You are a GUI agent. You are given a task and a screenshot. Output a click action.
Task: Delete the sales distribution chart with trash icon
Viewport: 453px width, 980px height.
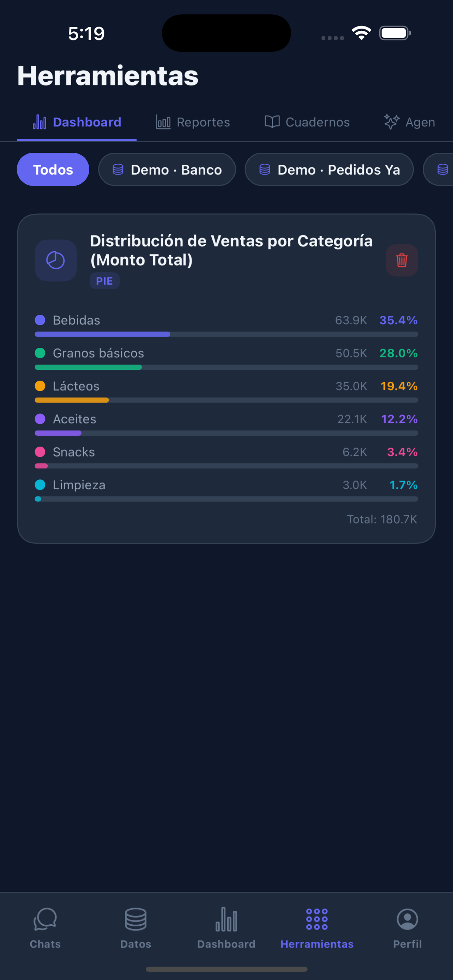[401, 260]
